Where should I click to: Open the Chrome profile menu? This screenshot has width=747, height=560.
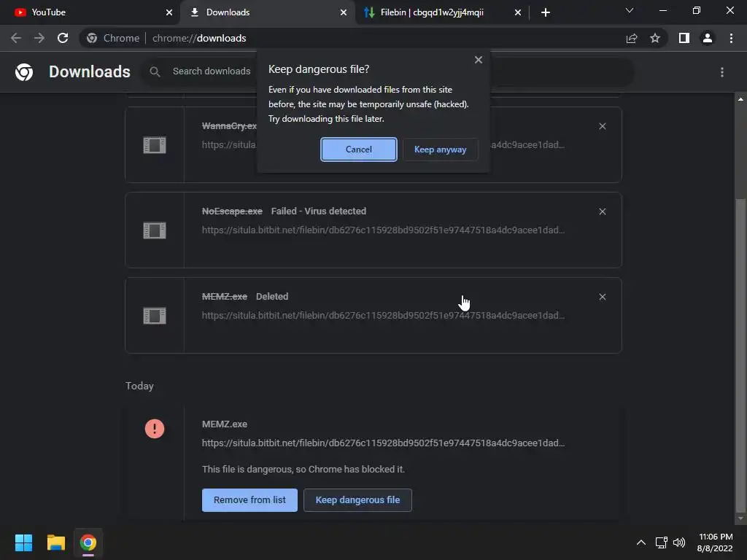point(708,38)
